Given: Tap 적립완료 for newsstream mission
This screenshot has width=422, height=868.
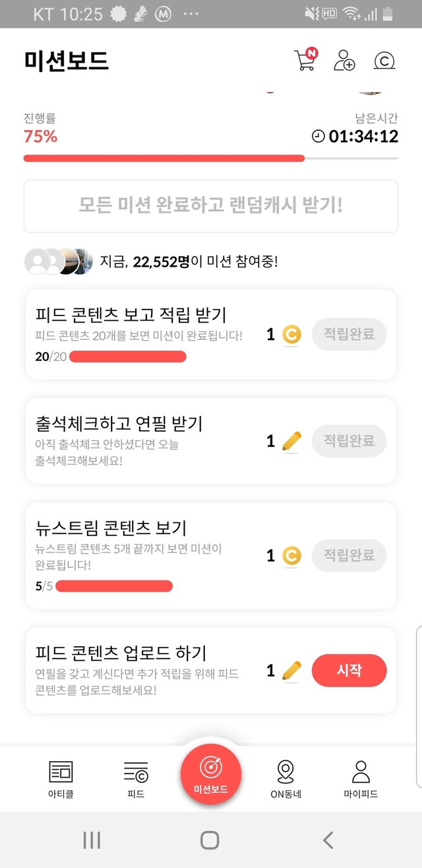Looking at the screenshot, I should point(349,555).
